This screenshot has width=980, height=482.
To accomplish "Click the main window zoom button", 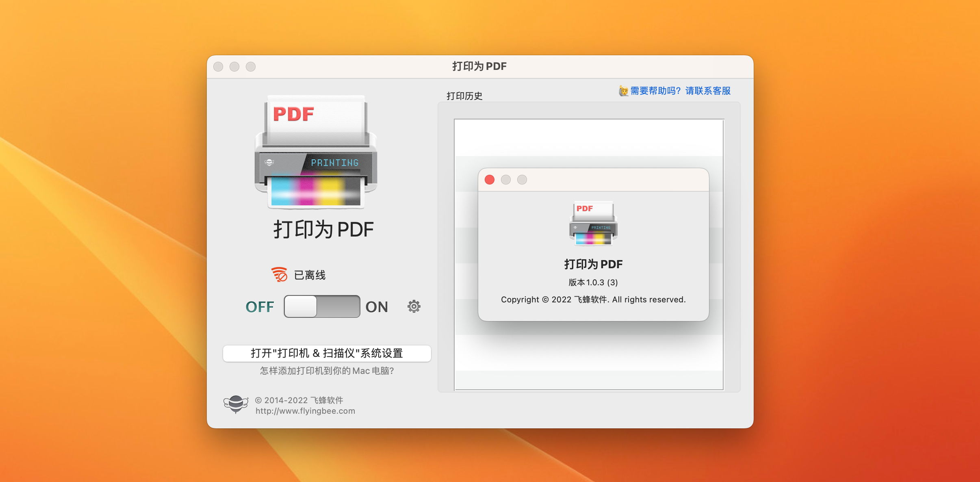I will 251,67.
